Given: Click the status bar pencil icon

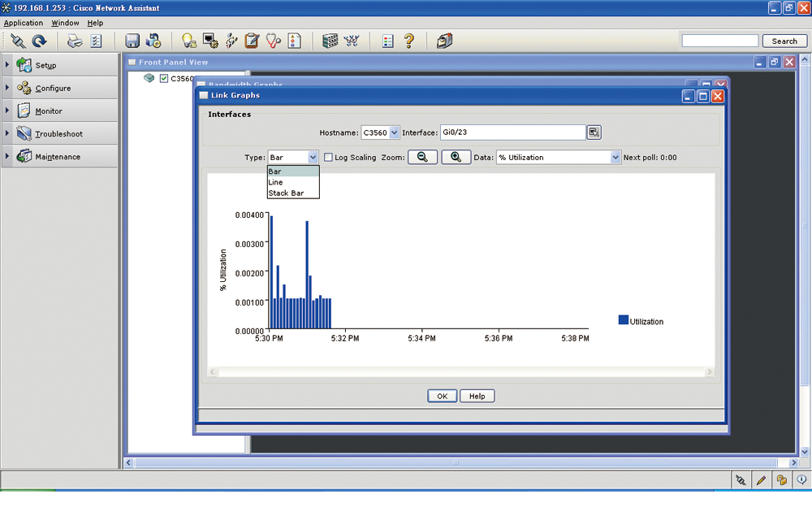Looking at the screenshot, I should [761, 480].
